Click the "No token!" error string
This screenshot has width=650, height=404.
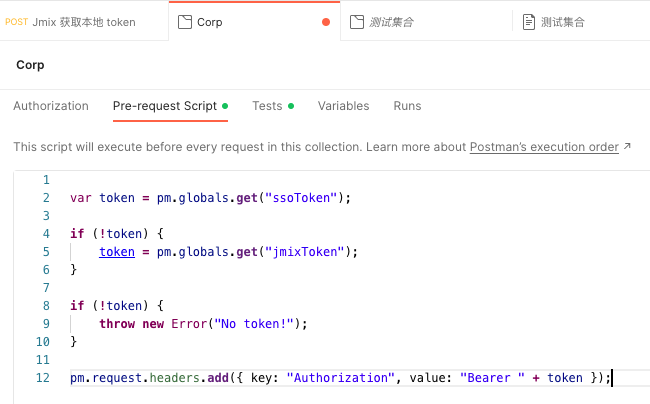(x=254, y=324)
